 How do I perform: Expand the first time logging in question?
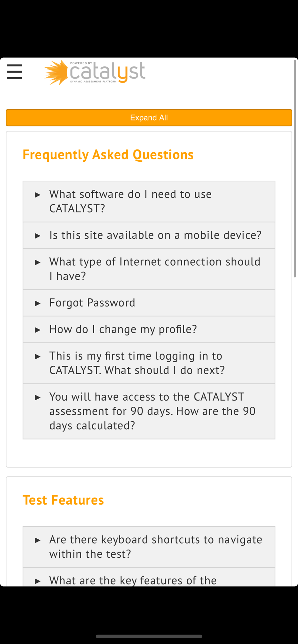click(149, 363)
